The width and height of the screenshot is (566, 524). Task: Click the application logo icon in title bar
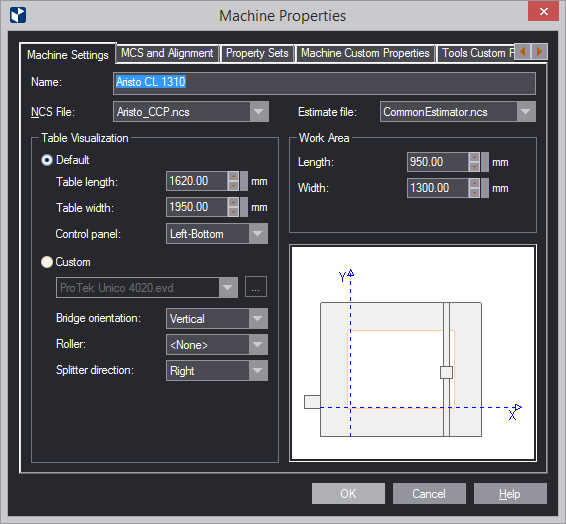coord(18,15)
